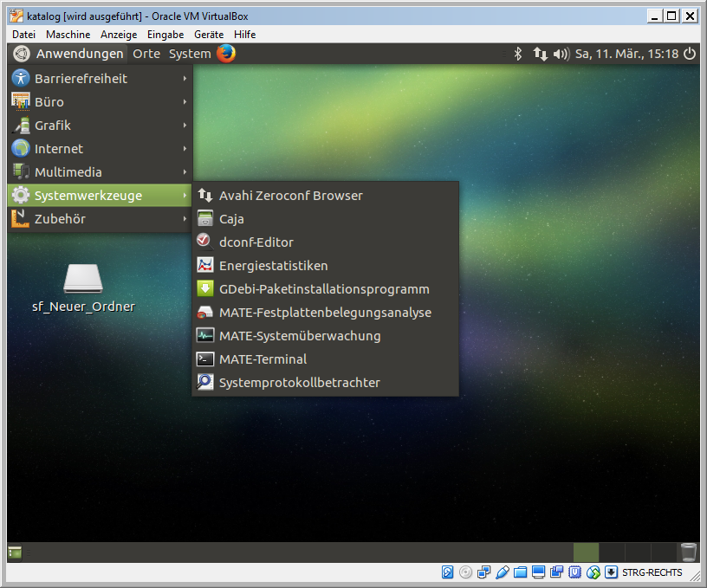Viewport: 707px width, 588px height.
Task: Open Caja file manager entry
Action: pos(231,219)
